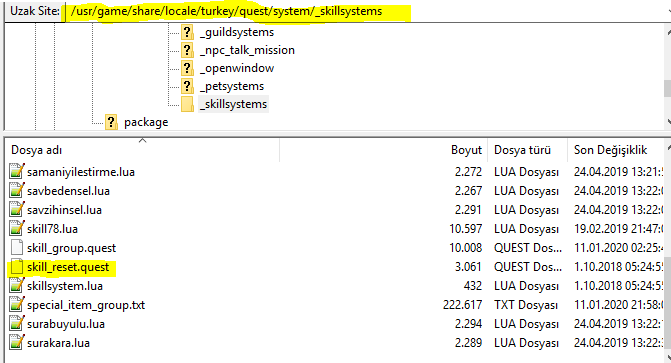
Task: Click the surakara.lua file icon
Action: [16, 342]
